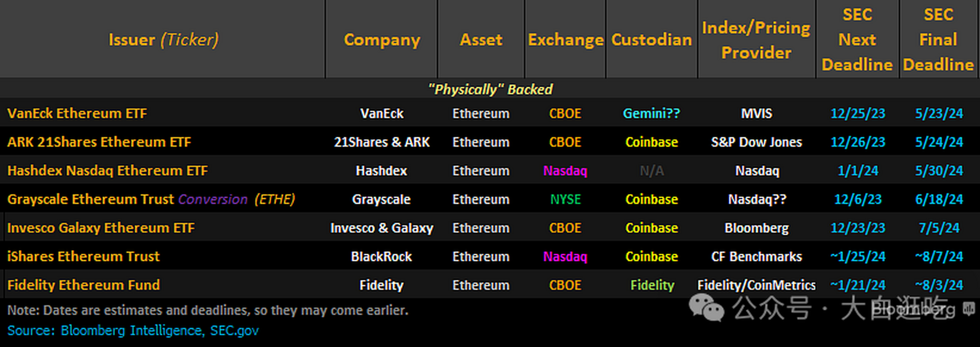The height and width of the screenshot is (347, 980).
Task: Click ARK 21Shares Ethereum ETF name
Action: pos(99,142)
